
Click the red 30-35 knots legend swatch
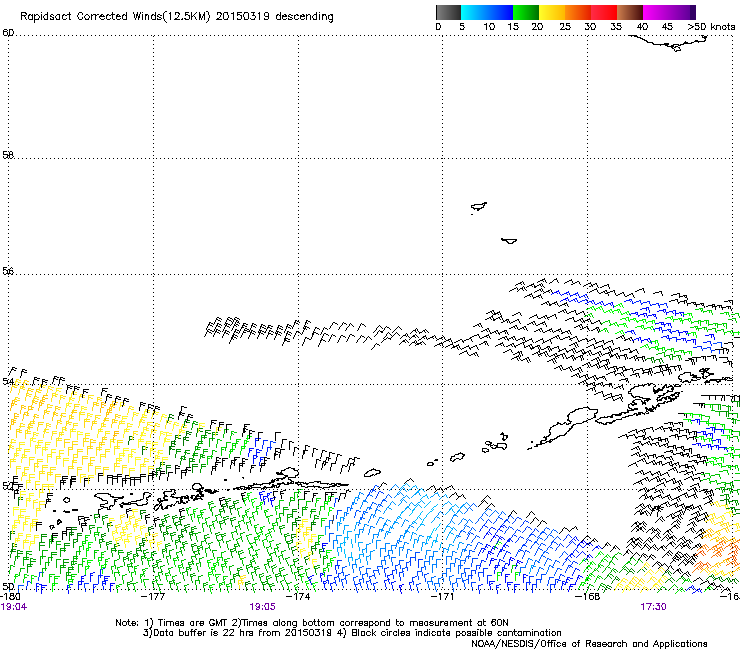coord(604,12)
